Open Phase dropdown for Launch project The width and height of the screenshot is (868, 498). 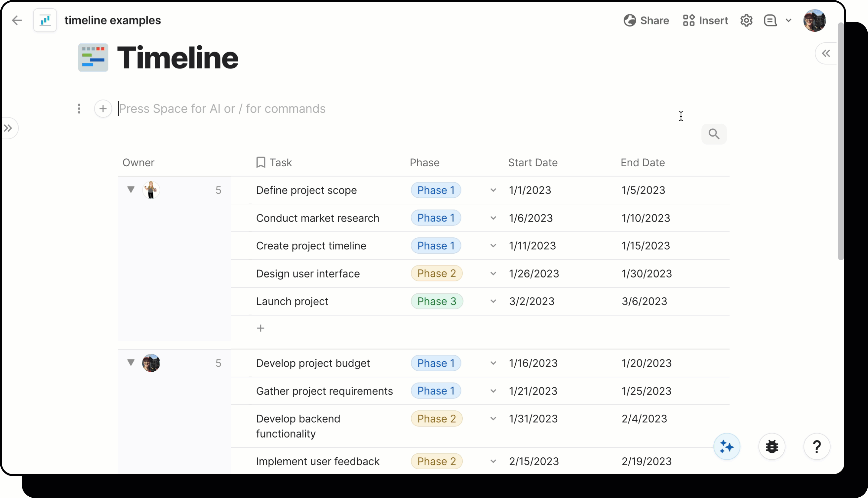[x=493, y=301]
